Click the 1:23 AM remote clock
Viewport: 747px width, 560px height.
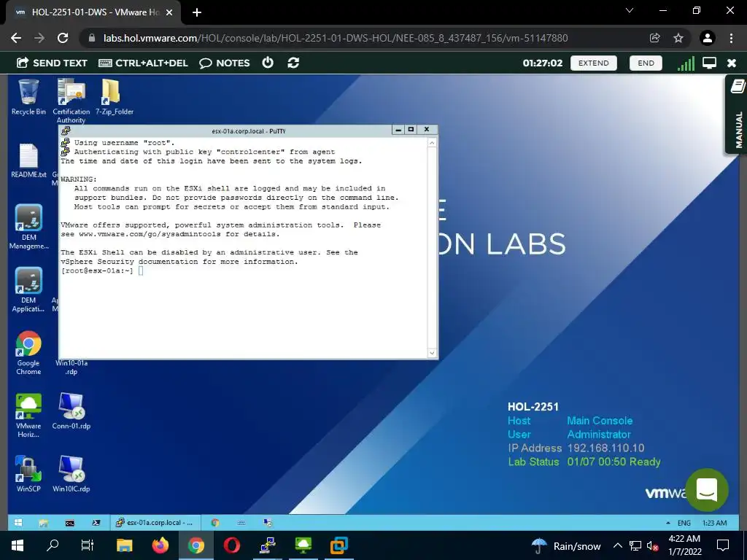pos(714,522)
